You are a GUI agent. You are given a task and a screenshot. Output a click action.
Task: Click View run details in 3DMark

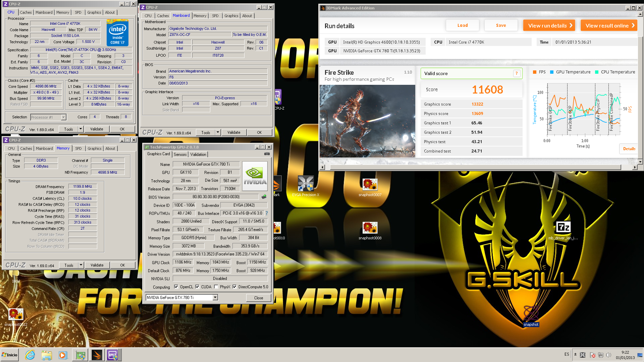click(x=549, y=25)
